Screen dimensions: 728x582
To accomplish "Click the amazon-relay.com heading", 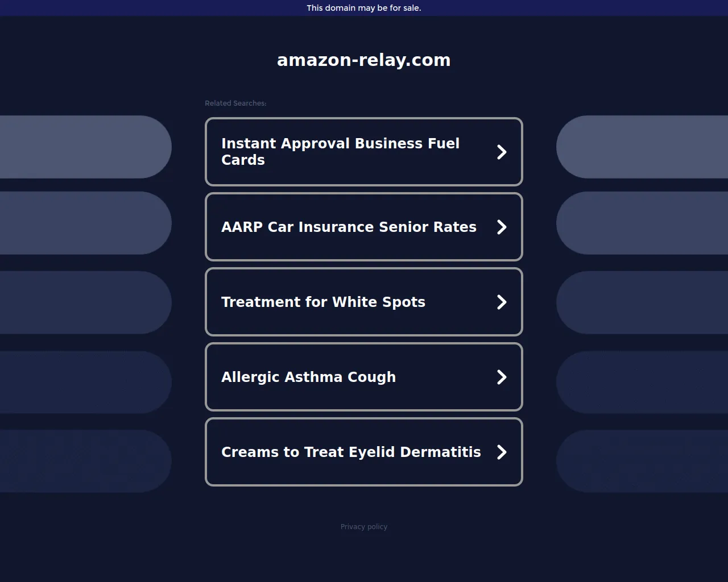I will click(364, 60).
